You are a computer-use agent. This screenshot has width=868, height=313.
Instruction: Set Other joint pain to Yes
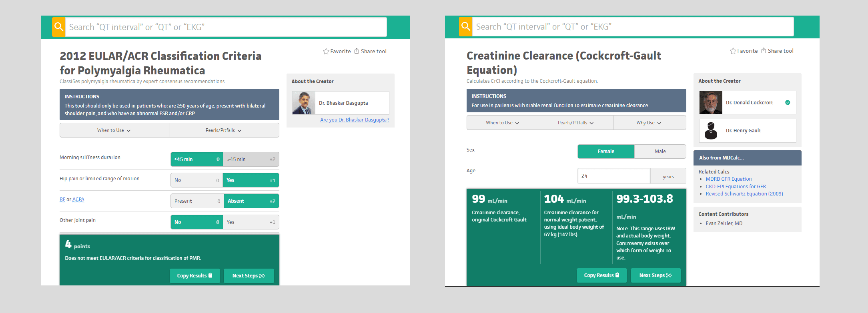(x=251, y=222)
